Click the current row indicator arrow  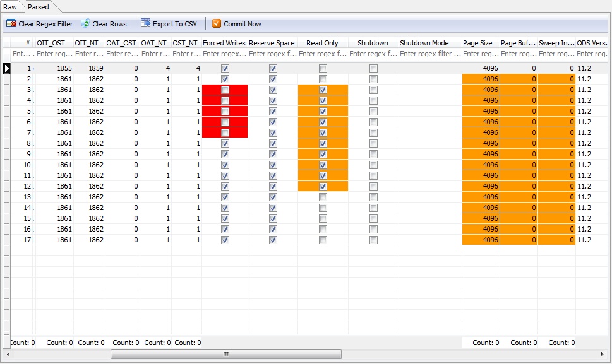(x=7, y=68)
